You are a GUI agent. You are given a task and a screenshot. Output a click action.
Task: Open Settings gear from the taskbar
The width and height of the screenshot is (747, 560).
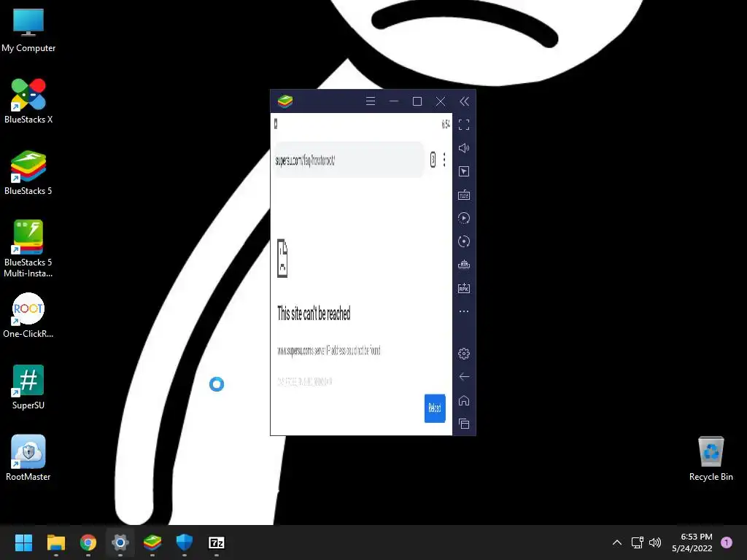[120, 542]
